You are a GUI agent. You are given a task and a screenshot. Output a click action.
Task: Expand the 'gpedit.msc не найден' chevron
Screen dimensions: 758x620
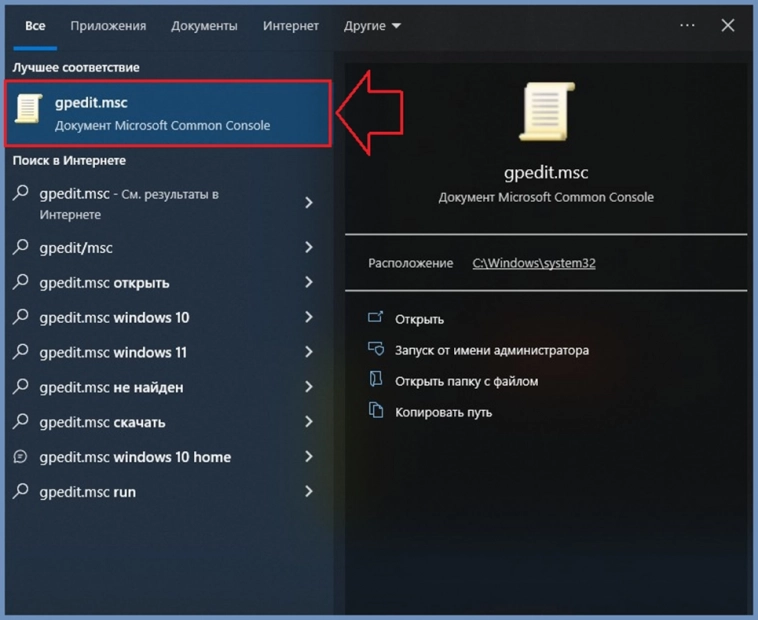(x=309, y=387)
